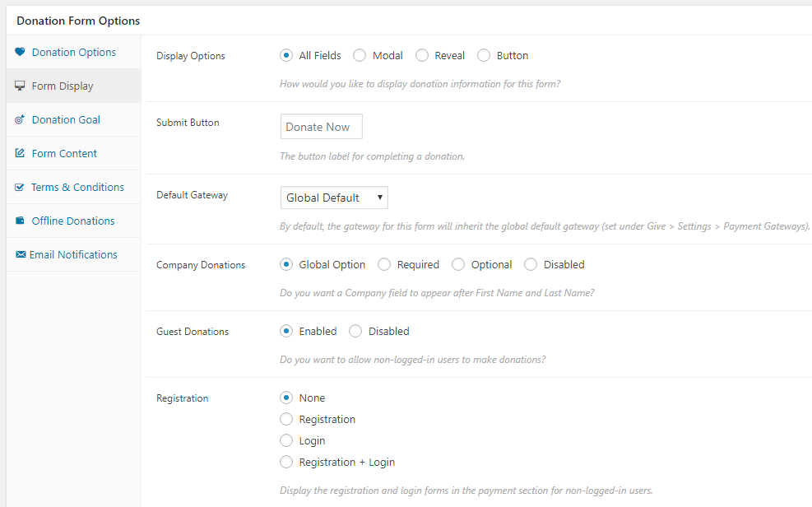The image size is (812, 507).
Task: Select the Button display option
Action: 484,55
